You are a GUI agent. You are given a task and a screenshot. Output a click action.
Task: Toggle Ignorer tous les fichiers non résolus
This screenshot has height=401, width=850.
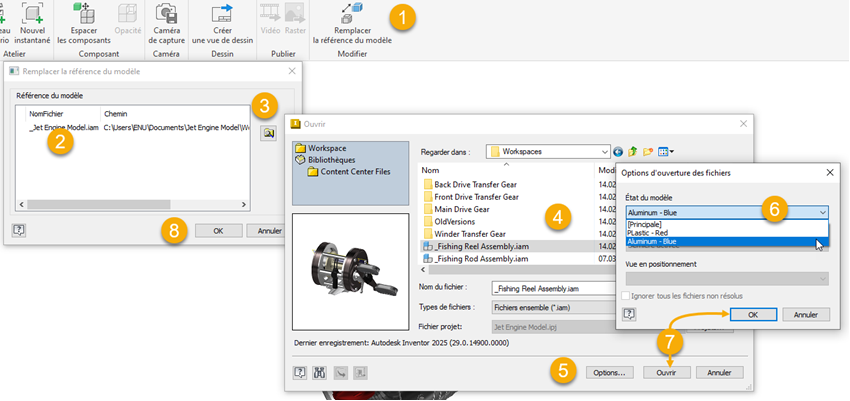pos(626,296)
